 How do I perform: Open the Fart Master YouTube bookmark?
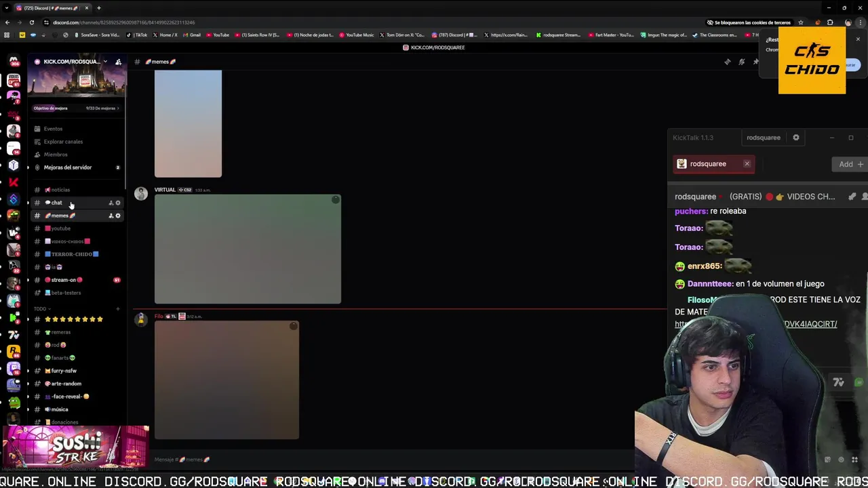[x=611, y=35]
